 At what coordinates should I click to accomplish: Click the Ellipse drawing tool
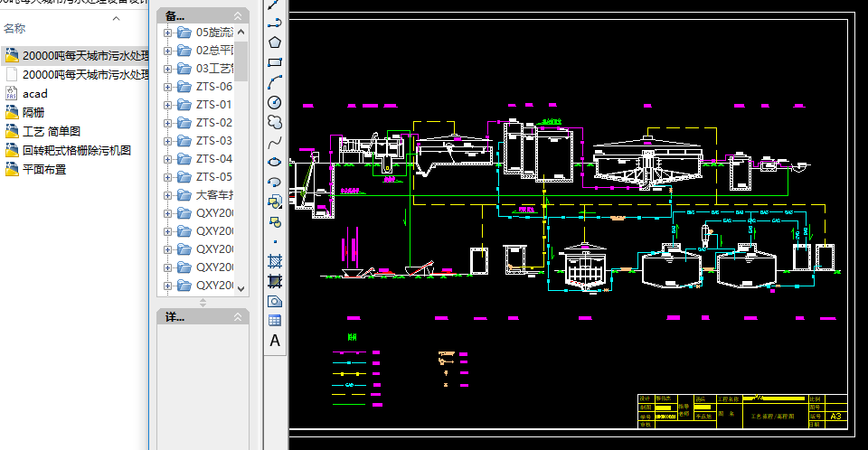[x=275, y=162]
